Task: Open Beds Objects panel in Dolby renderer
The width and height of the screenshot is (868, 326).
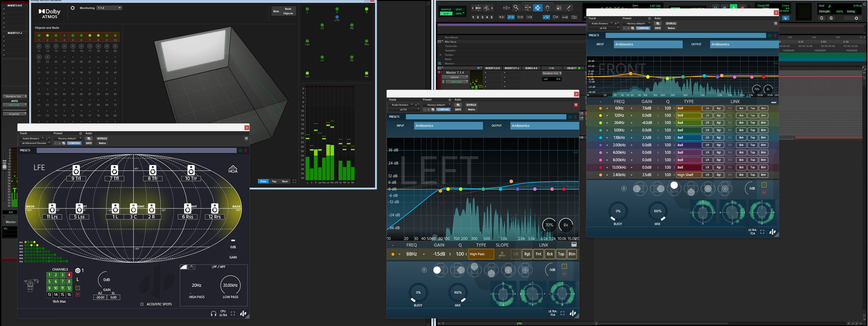Action: [x=288, y=11]
